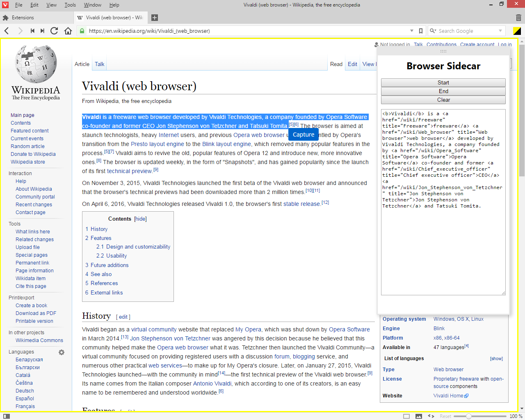
Task: Open the Languages settings gear
Action: click(62, 352)
